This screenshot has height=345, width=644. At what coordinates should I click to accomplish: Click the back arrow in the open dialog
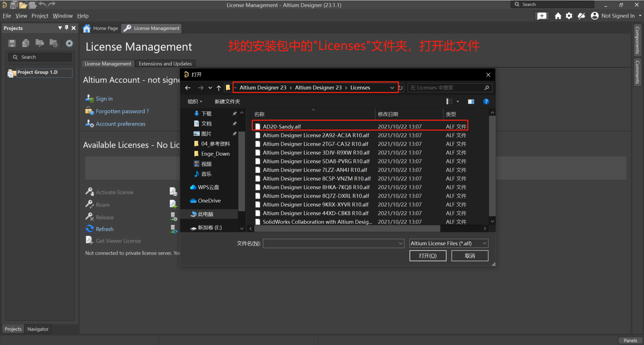(188, 88)
